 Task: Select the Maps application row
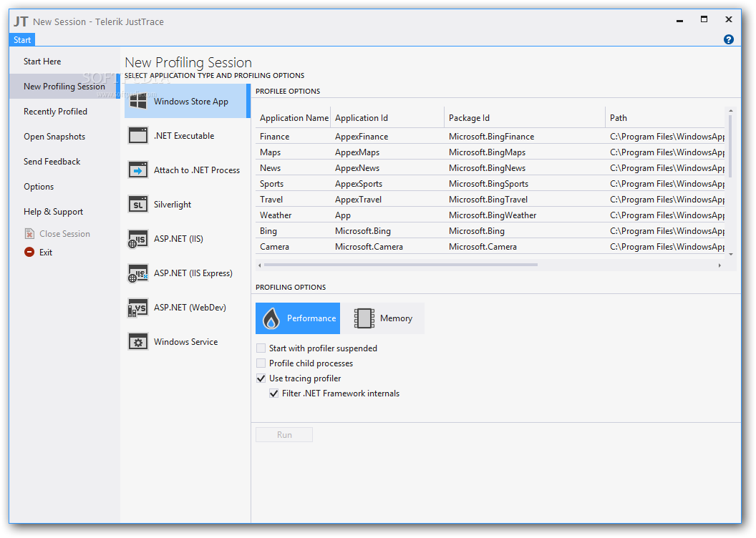click(x=490, y=152)
